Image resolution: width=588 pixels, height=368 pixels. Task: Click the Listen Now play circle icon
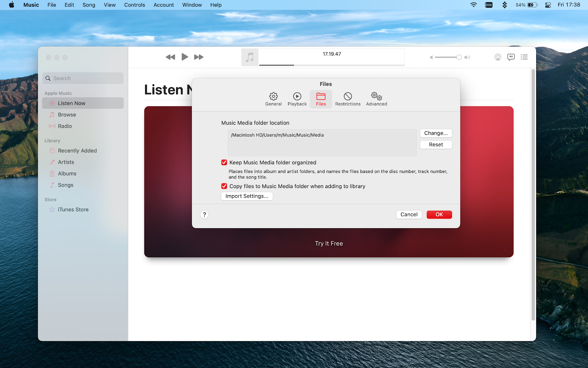52,103
